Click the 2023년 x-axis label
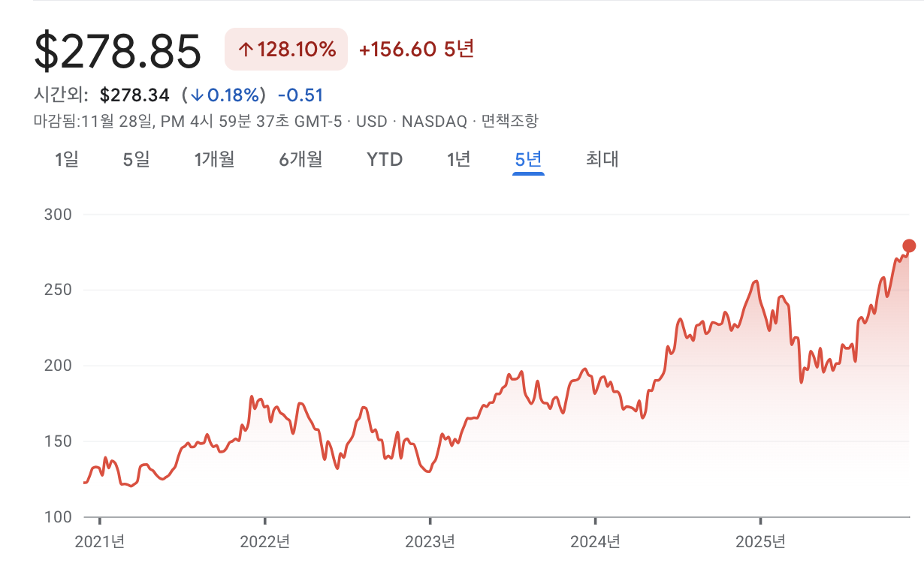Screen dimensions: 924x566 click(x=430, y=541)
